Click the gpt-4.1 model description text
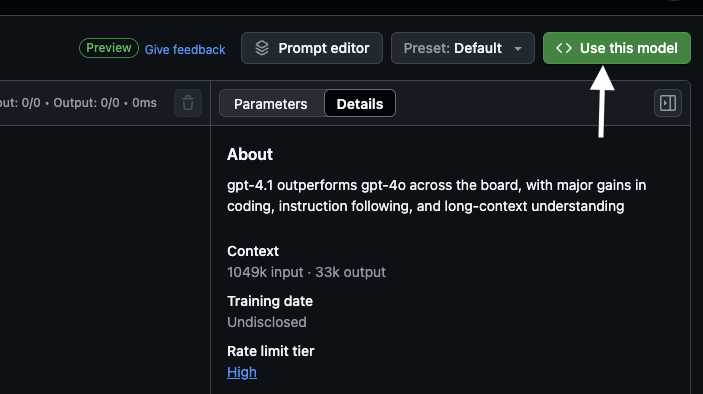The width and height of the screenshot is (703, 394). click(436, 195)
